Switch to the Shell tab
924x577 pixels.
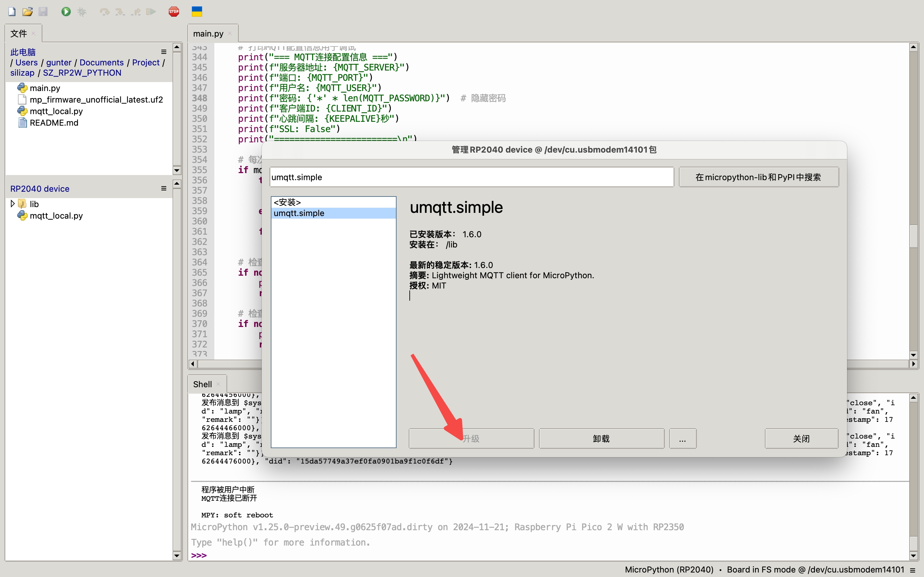(202, 384)
